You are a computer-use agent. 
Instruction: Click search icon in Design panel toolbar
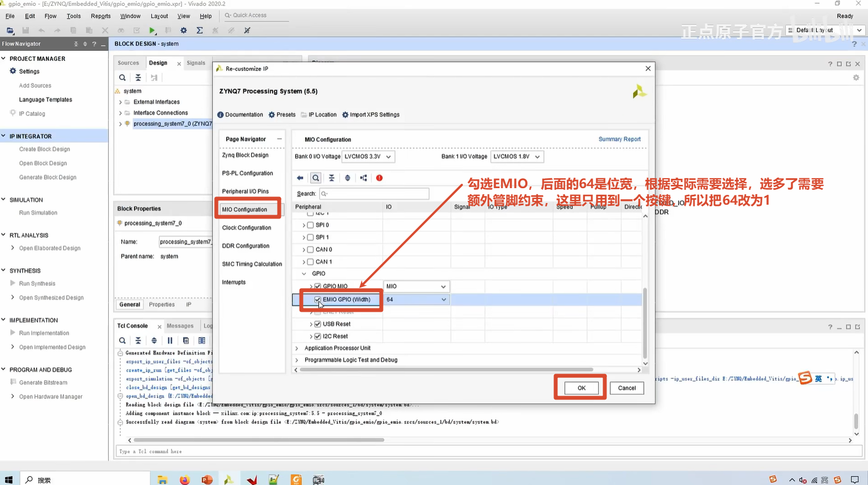123,78
